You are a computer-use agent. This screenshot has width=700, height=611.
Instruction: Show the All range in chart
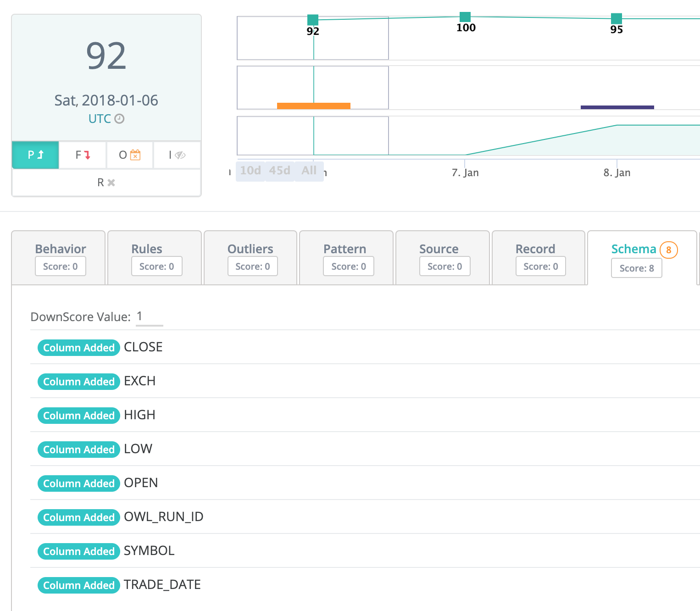coord(309,171)
